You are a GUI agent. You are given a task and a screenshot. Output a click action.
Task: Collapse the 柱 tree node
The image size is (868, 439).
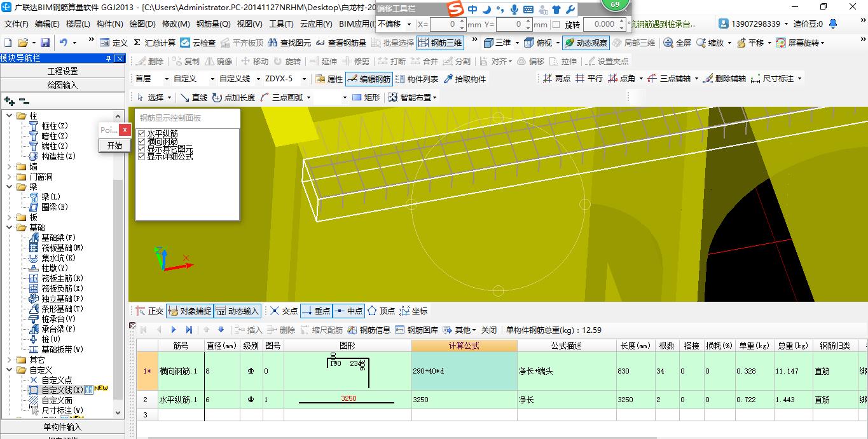pyautogui.click(x=10, y=116)
